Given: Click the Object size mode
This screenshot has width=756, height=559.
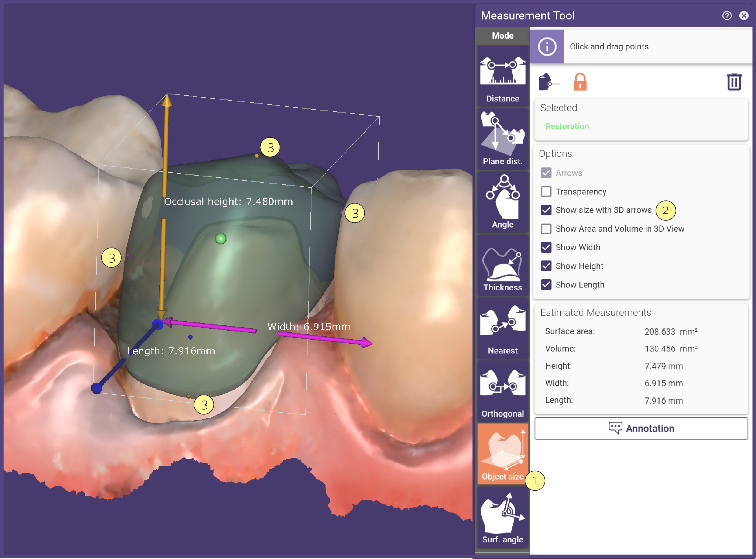Looking at the screenshot, I should point(502,454).
